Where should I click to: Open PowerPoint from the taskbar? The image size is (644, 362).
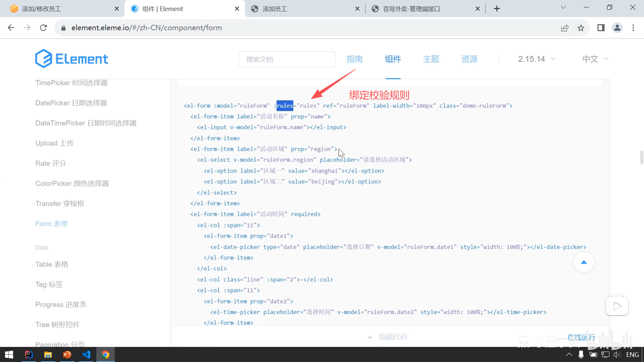[x=67, y=355]
